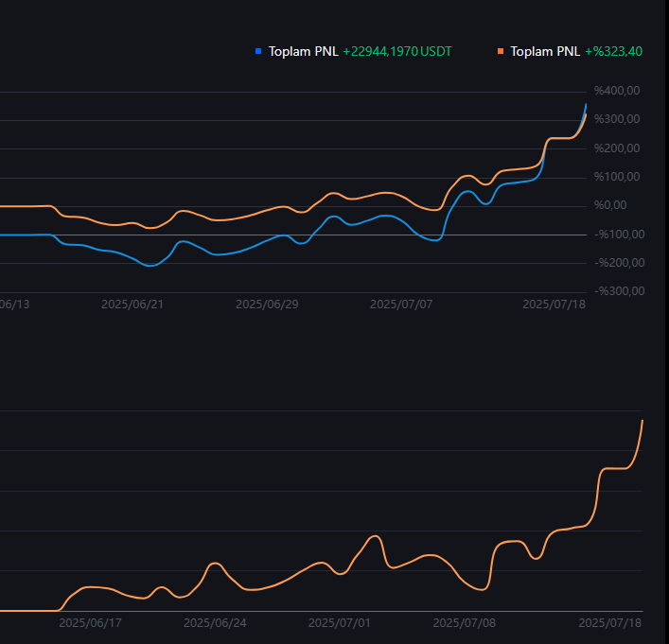Click the blue Toplam PNL legend square
Viewport: 669px width, 644px height.
258,51
